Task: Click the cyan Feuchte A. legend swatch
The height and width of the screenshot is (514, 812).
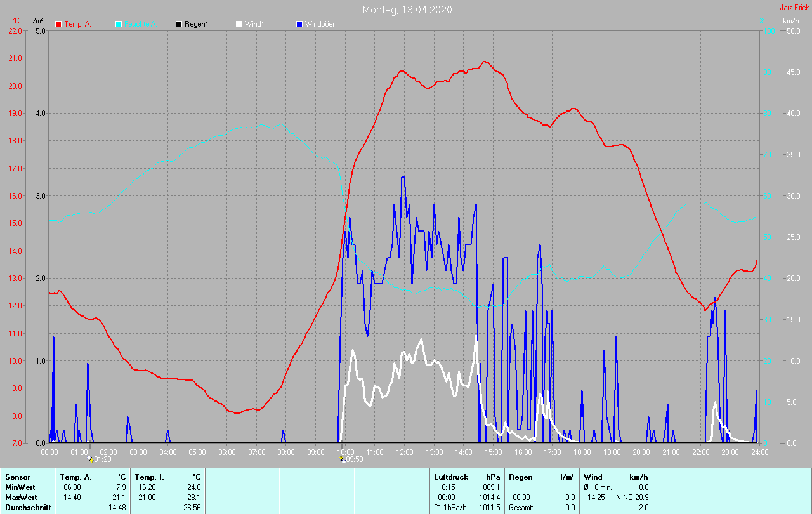Action: click(x=119, y=24)
